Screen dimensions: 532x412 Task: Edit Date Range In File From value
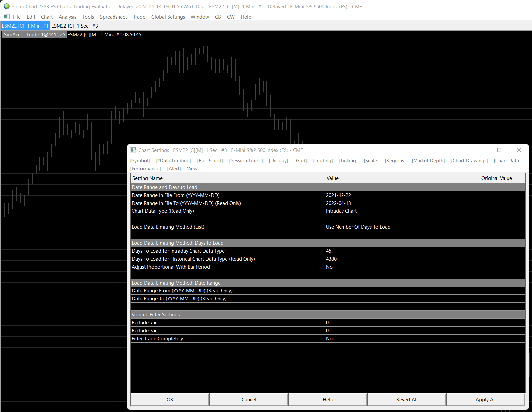coord(402,195)
